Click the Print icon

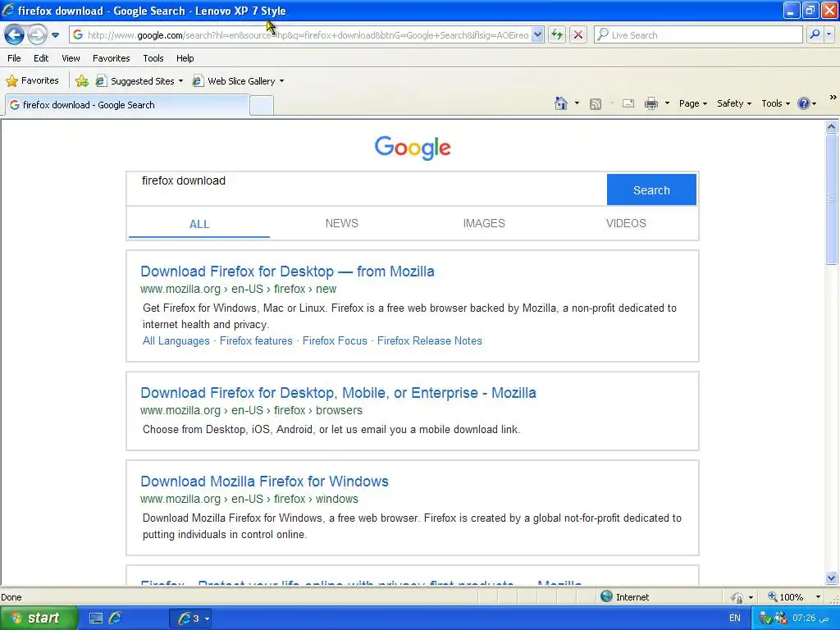[x=651, y=103]
